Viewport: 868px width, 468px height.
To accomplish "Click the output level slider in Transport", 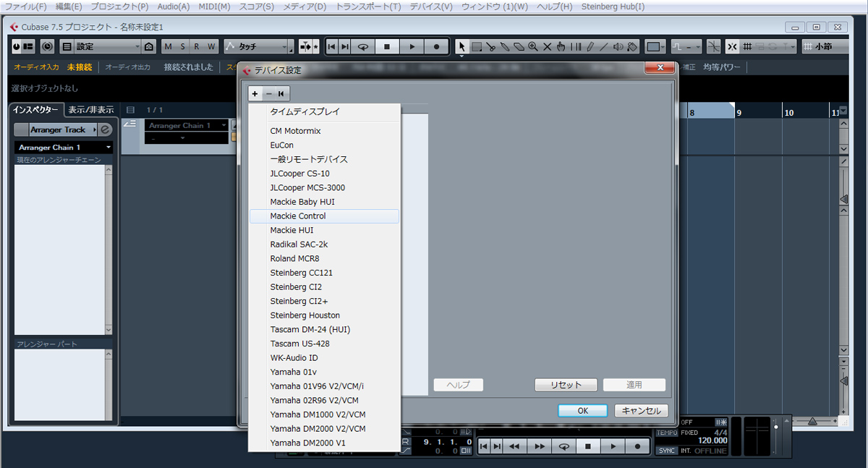I will coord(776,427).
